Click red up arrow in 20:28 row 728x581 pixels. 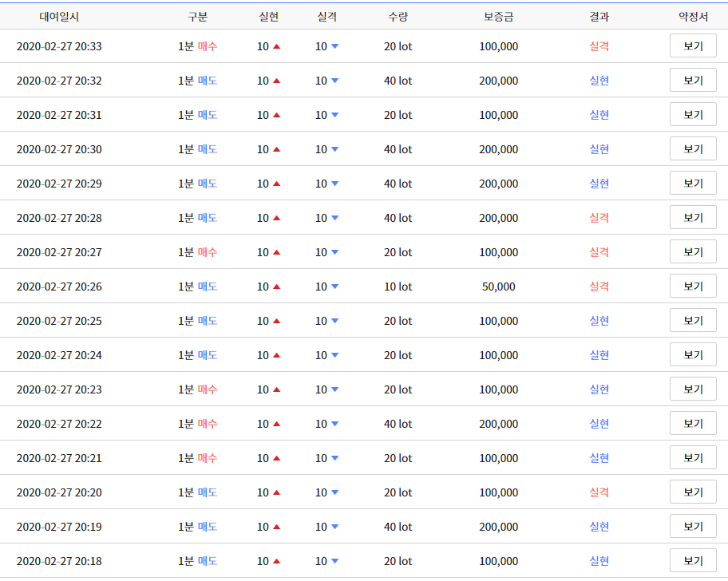277,218
